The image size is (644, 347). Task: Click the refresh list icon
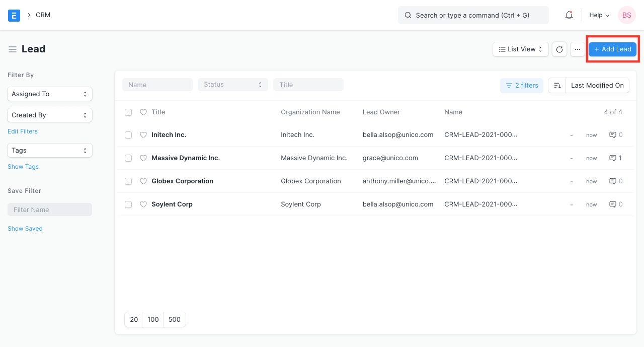(x=559, y=49)
